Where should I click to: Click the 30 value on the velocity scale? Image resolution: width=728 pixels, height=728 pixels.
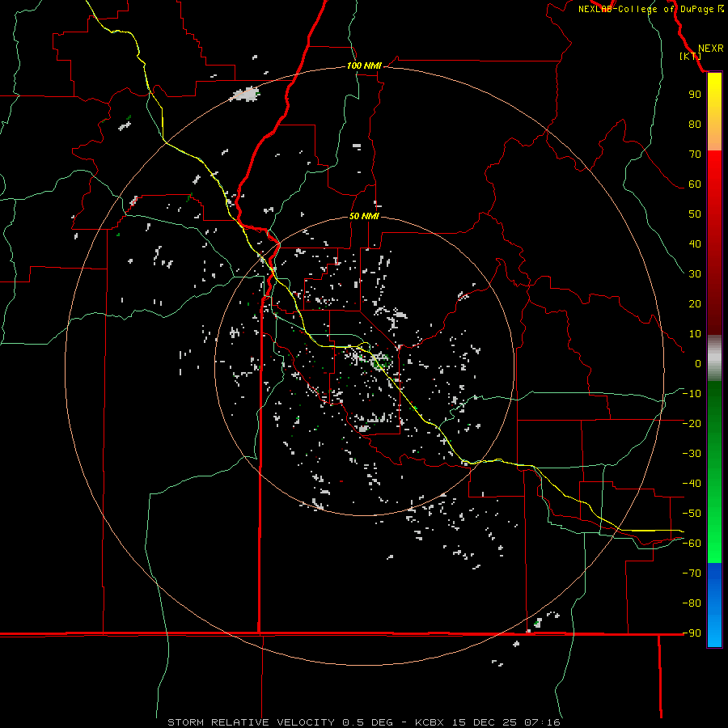[695, 274]
